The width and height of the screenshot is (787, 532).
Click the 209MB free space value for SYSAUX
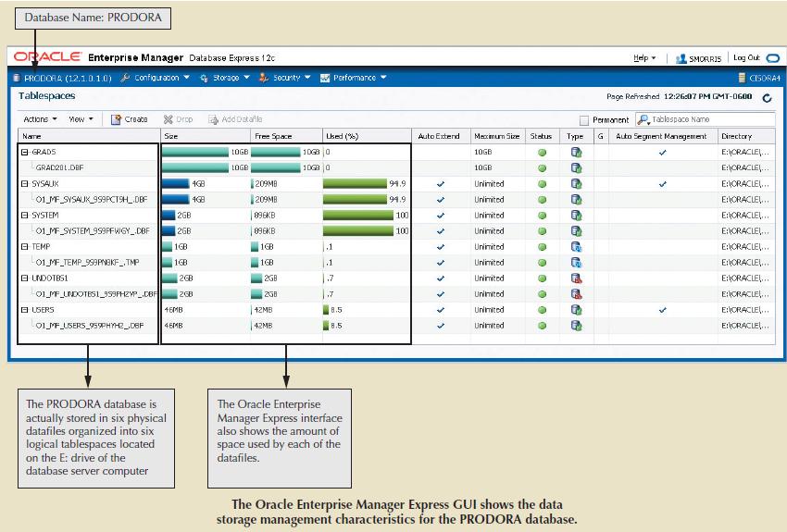266,184
